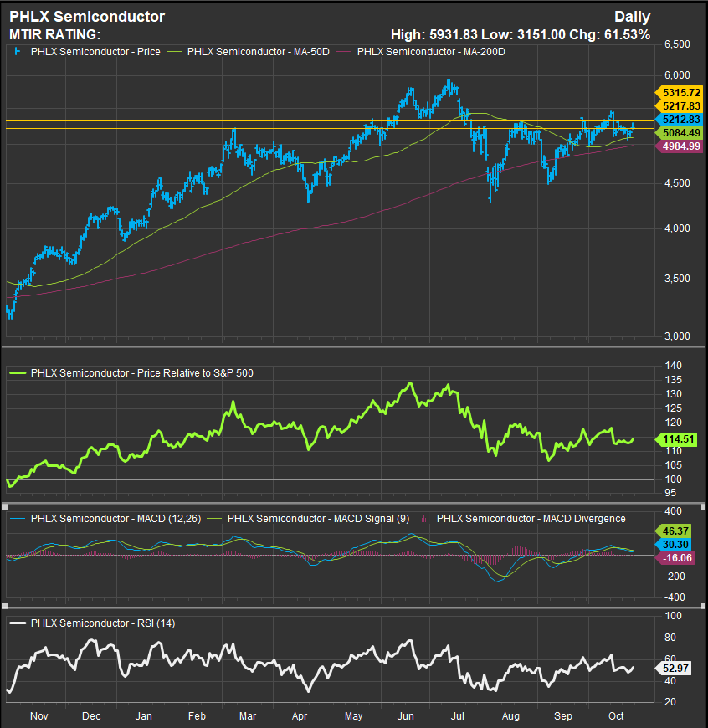Click the yellow 5315.72 price tag
This screenshot has height=728, width=708.
point(679,92)
